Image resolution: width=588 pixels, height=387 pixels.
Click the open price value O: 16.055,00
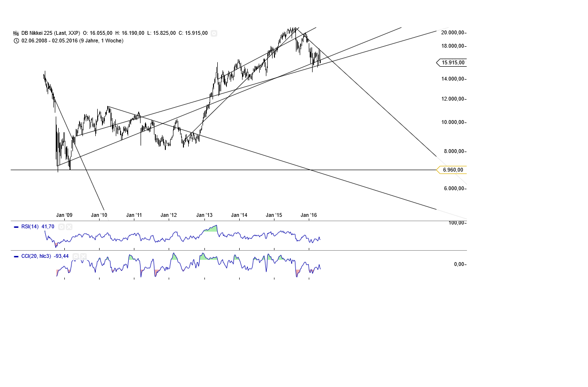coord(98,33)
